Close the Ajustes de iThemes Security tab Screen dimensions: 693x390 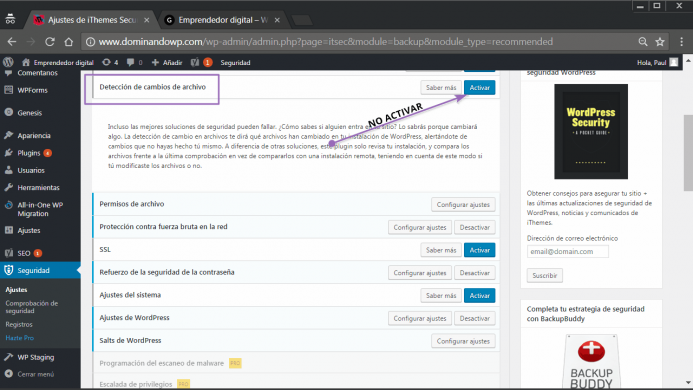point(146,20)
